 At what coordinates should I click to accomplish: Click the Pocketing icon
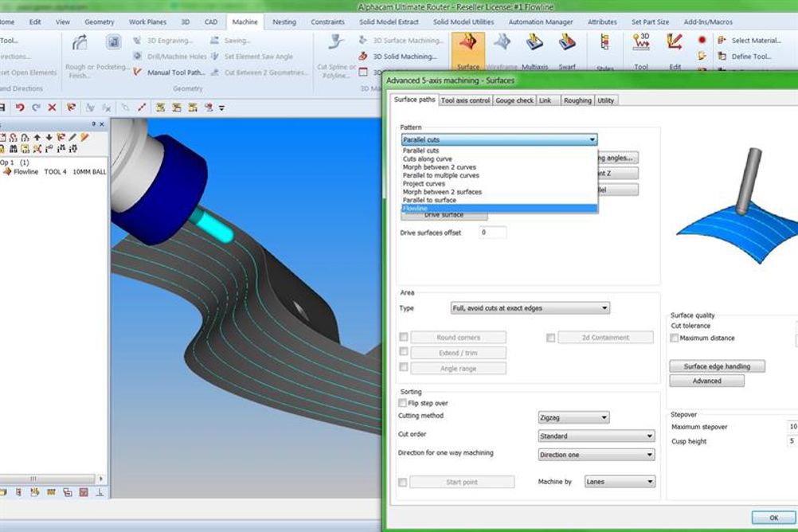(113, 42)
